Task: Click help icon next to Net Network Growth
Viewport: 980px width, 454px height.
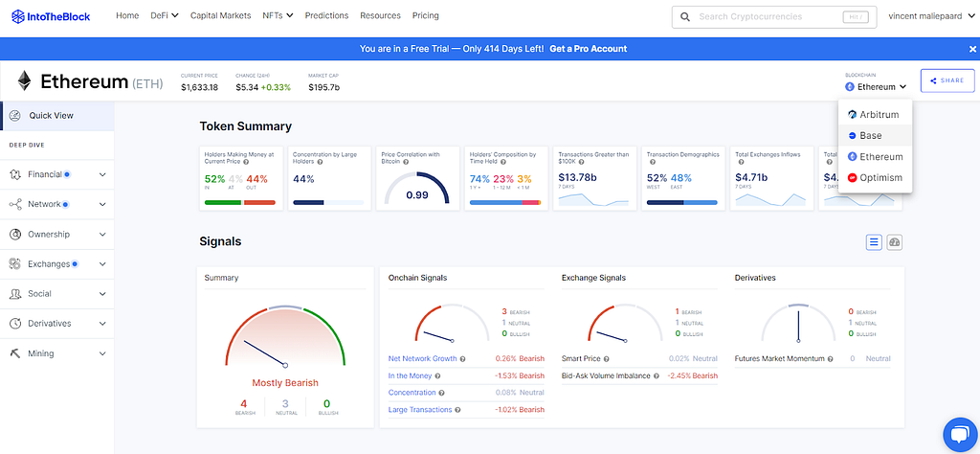Action: [x=462, y=359]
